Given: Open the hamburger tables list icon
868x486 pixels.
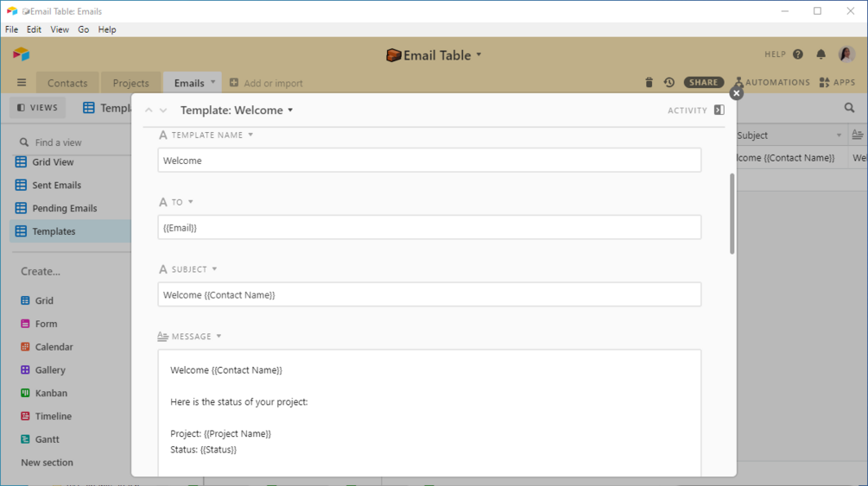Looking at the screenshot, I should [x=22, y=83].
